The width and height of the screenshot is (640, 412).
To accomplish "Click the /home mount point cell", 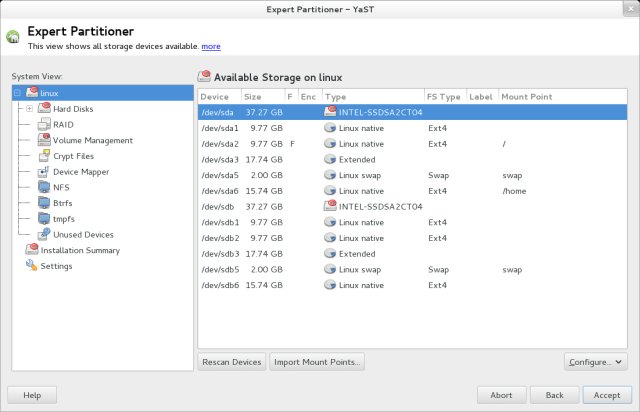I will click(514, 191).
